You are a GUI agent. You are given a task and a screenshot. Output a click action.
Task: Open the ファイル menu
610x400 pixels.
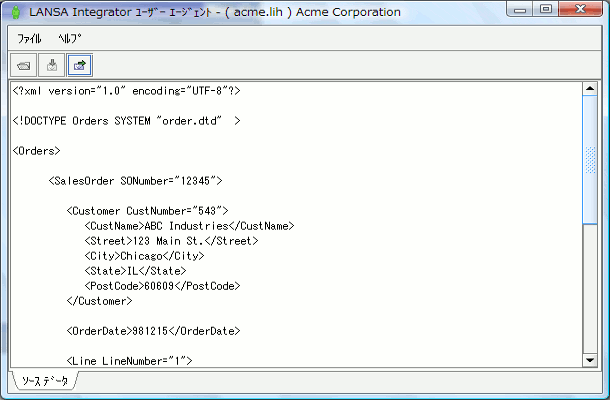click(29, 39)
